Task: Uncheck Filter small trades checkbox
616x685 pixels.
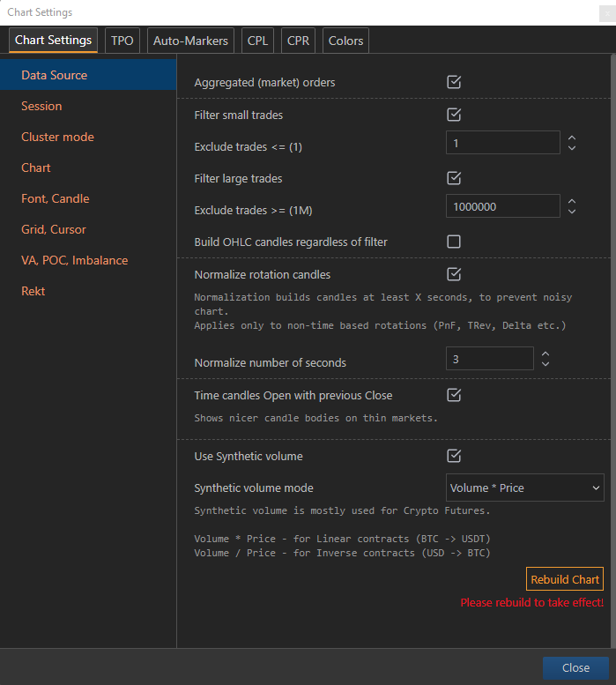Action: pyautogui.click(x=454, y=115)
